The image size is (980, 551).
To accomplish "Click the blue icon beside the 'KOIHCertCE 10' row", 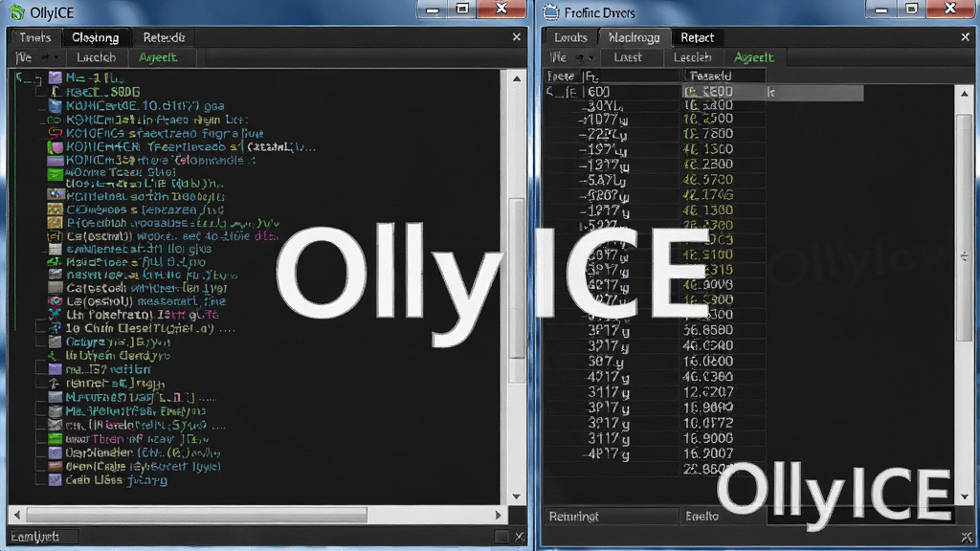I will tap(55, 105).
